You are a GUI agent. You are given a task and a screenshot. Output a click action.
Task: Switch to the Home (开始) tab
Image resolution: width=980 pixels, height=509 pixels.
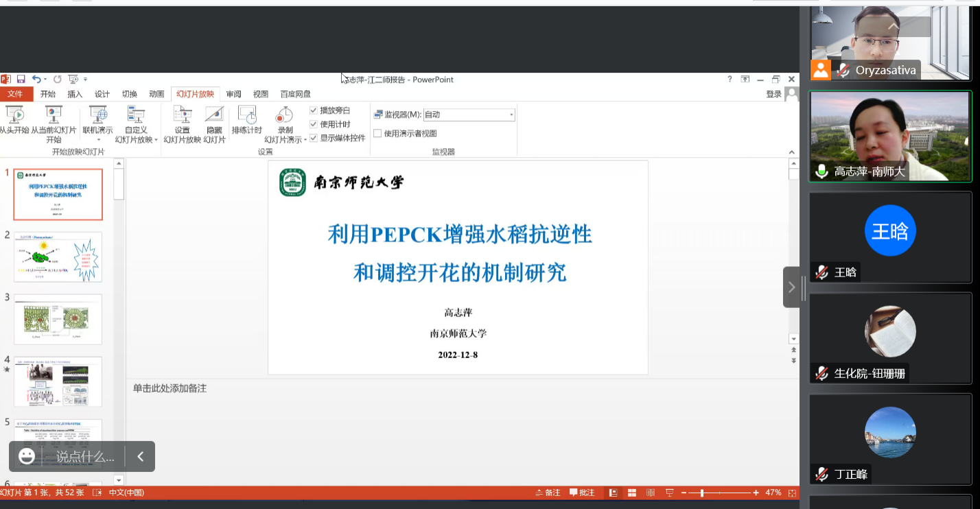tap(48, 94)
